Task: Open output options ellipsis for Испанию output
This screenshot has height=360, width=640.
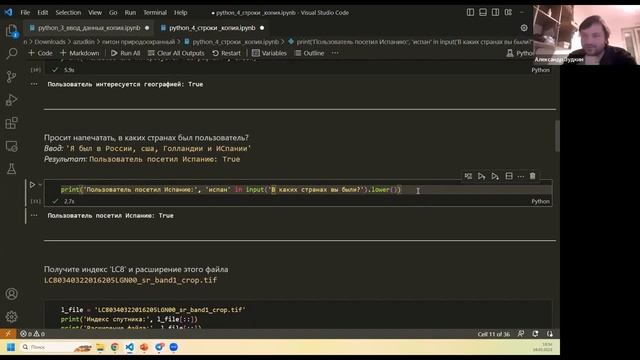Action: (x=34, y=216)
